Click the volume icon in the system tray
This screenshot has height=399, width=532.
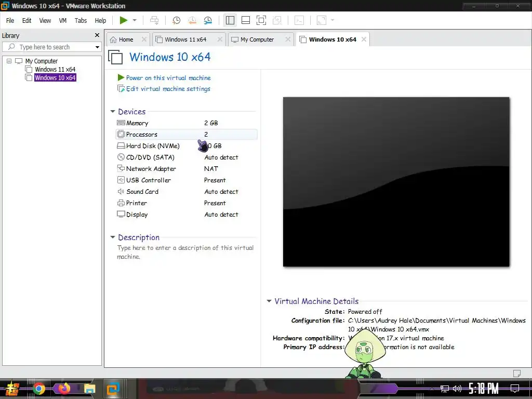pos(457,389)
